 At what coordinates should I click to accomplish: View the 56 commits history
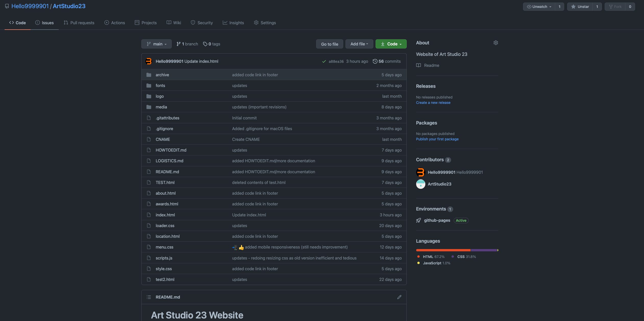[387, 61]
